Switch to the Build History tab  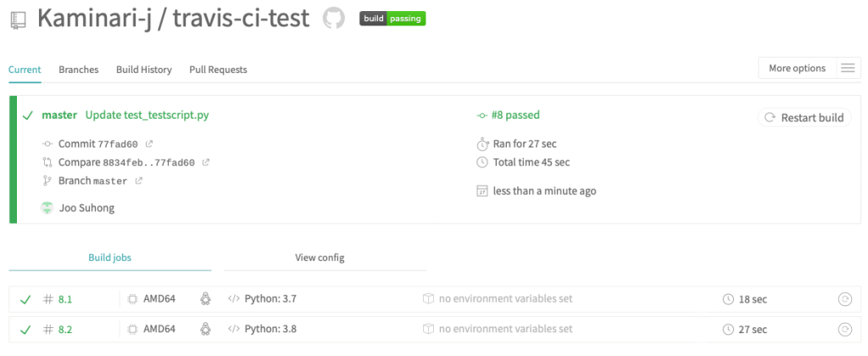144,70
